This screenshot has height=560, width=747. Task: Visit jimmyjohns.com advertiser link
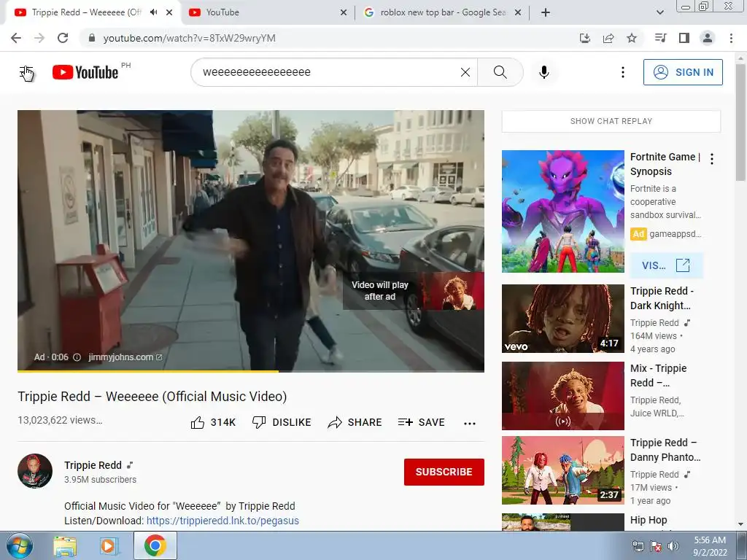coord(125,357)
